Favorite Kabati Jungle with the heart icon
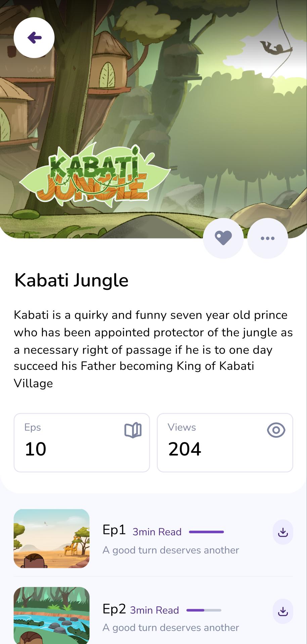This screenshot has height=644, width=307. pos(223,238)
